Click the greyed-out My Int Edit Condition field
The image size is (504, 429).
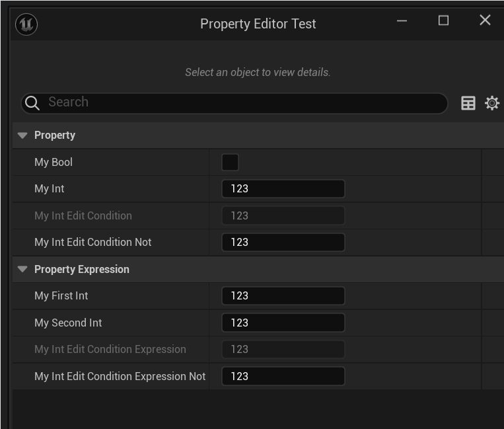click(283, 215)
